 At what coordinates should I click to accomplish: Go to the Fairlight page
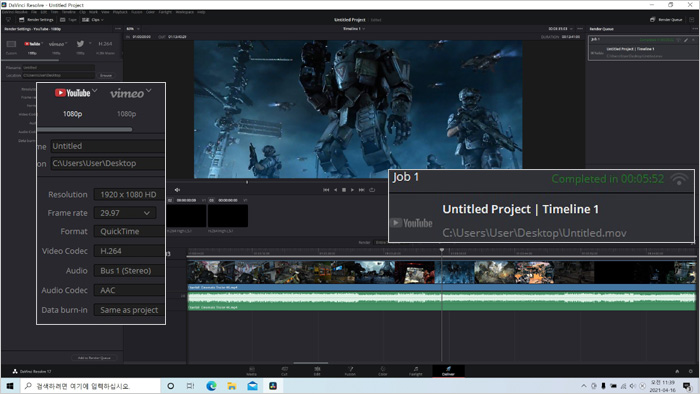click(416, 371)
